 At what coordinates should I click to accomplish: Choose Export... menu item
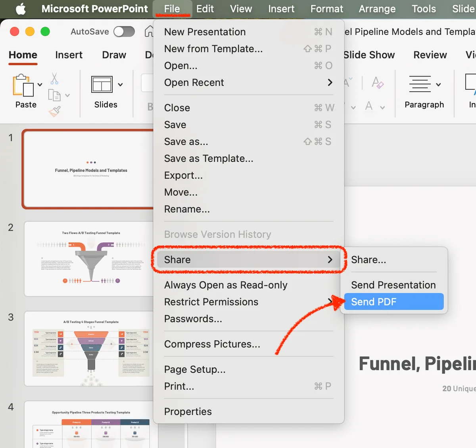click(x=248, y=175)
